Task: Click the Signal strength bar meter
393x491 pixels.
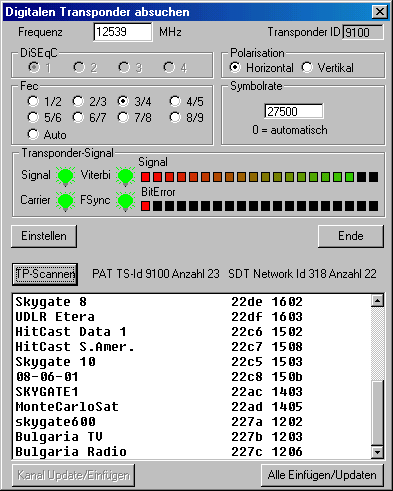Action: click(x=259, y=177)
